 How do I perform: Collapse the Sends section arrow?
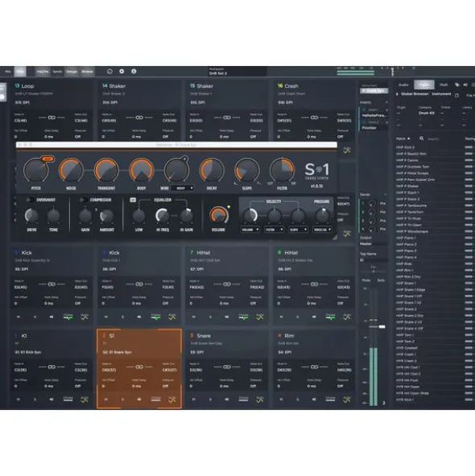pyautogui.click(x=386, y=194)
